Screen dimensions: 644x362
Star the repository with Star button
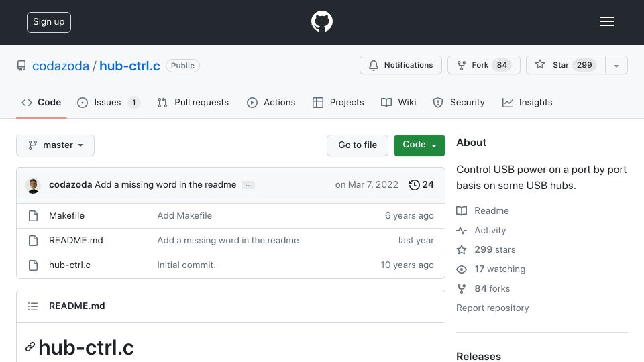566,65
